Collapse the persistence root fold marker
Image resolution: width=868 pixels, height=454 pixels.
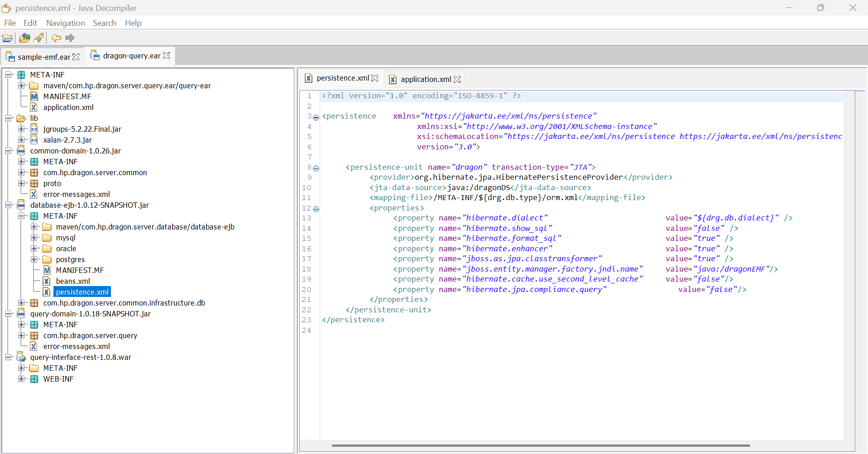(x=316, y=117)
